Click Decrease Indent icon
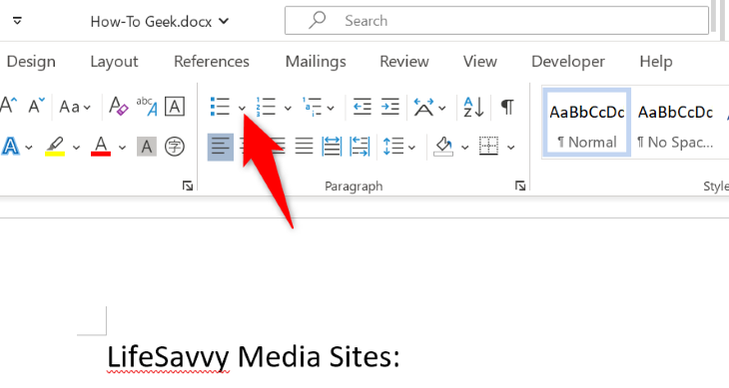The height and width of the screenshot is (388, 729). (x=362, y=106)
